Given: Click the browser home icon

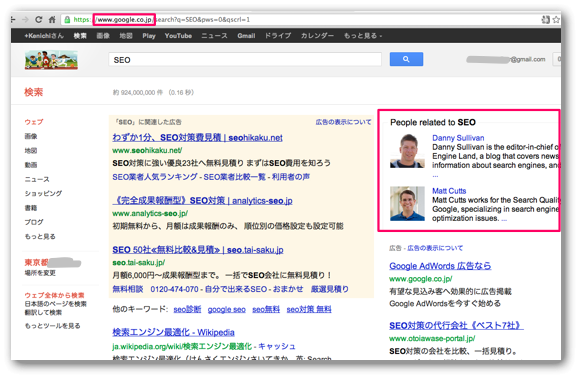Looking at the screenshot, I should click(52, 20).
